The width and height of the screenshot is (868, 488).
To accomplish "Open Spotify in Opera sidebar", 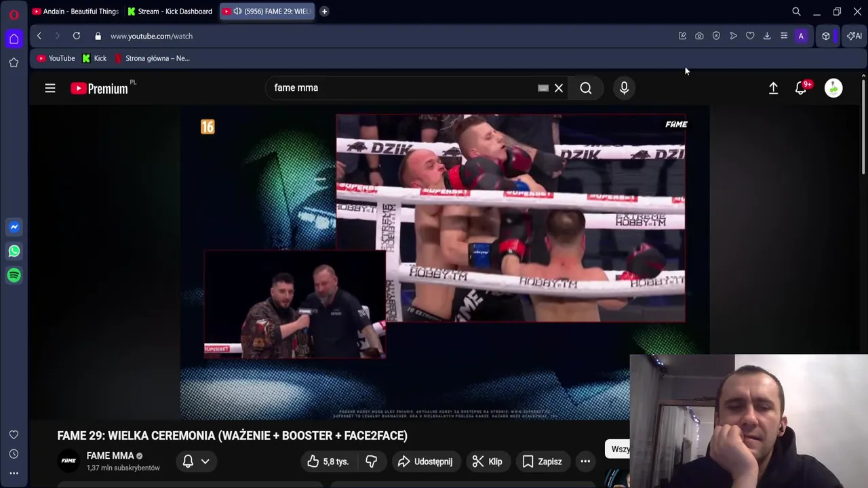I will (14, 275).
